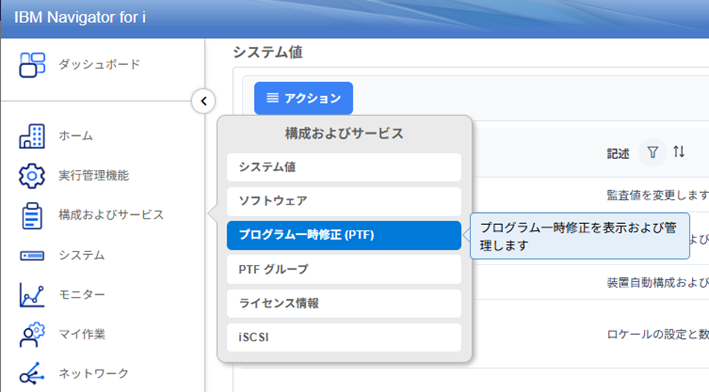709x392 pixels.
Task: Select PTF グループ menu entry
Action: pyautogui.click(x=344, y=269)
